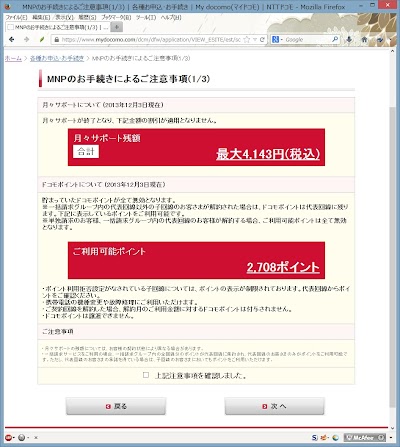
Task: Click the 戻る button
Action: (116, 406)
